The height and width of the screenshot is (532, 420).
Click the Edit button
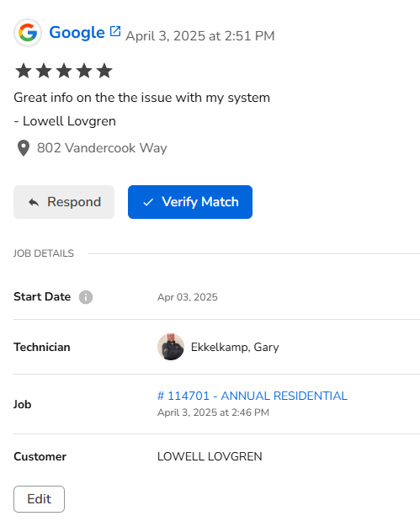coord(39,499)
